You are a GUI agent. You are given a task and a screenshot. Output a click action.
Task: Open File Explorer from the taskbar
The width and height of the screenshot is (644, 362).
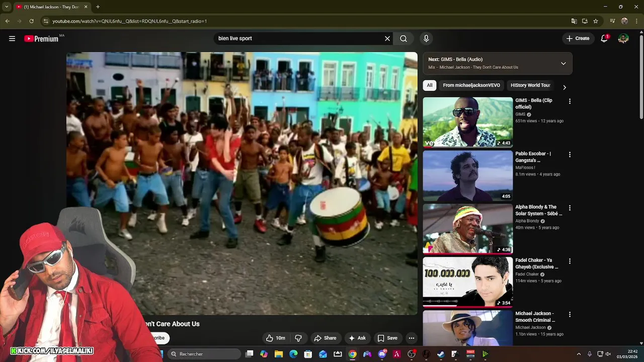point(279,354)
